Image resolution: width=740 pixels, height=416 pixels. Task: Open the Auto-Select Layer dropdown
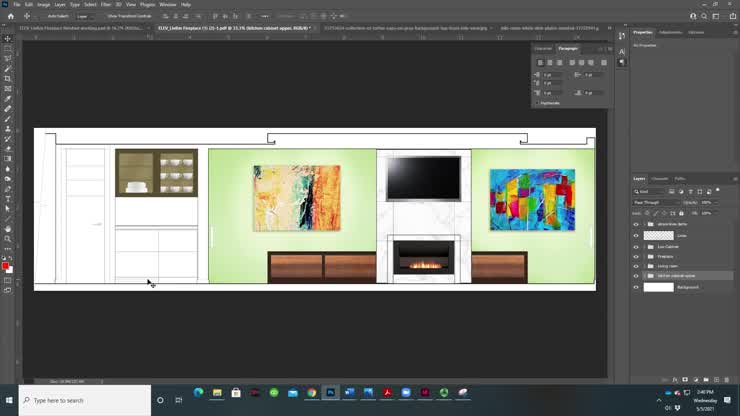84,16
